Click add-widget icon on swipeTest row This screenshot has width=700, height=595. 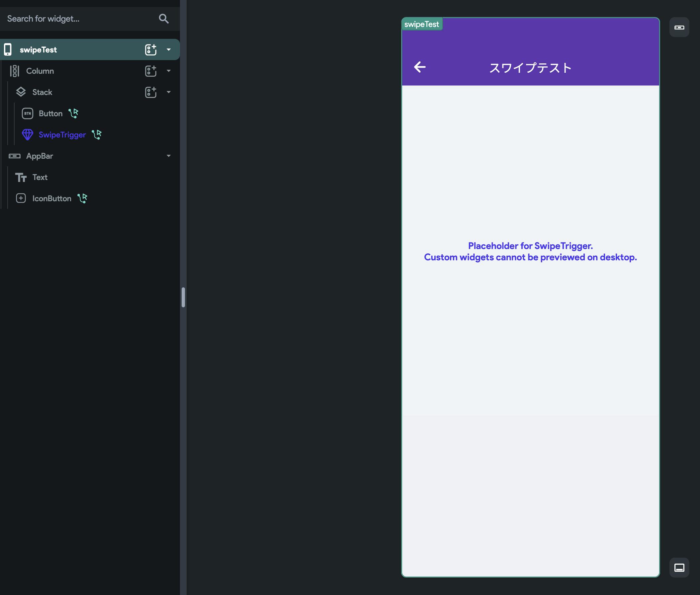click(x=150, y=49)
